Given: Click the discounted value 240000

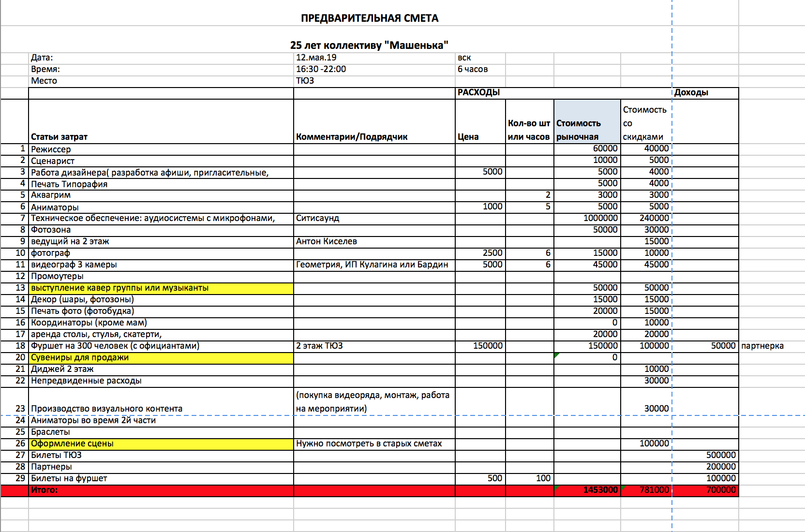Looking at the screenshot, I should (x=646, y=219).
